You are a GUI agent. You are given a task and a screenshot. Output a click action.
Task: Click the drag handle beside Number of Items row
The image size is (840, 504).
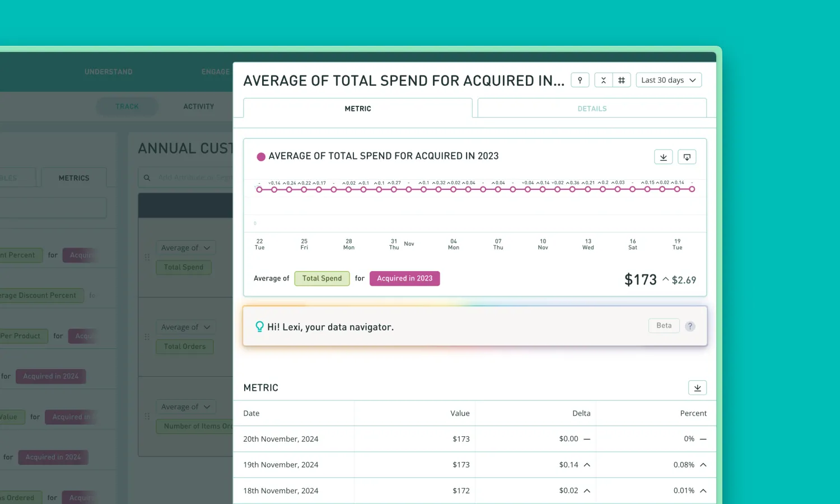tap(147, 416)
